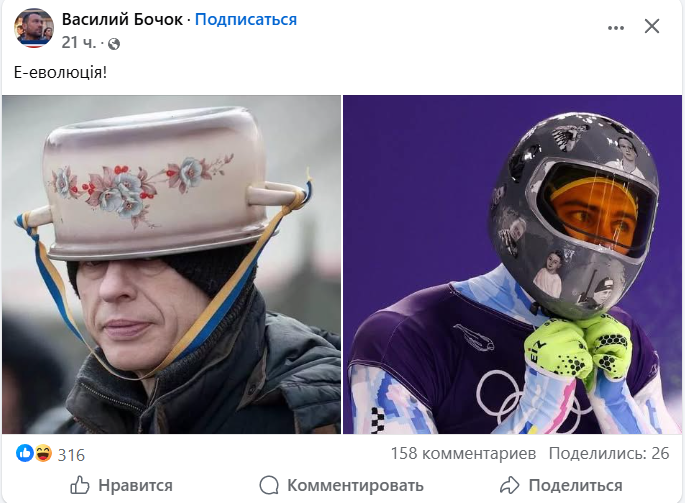Open the photo of man wearing pot

(172, 264)
